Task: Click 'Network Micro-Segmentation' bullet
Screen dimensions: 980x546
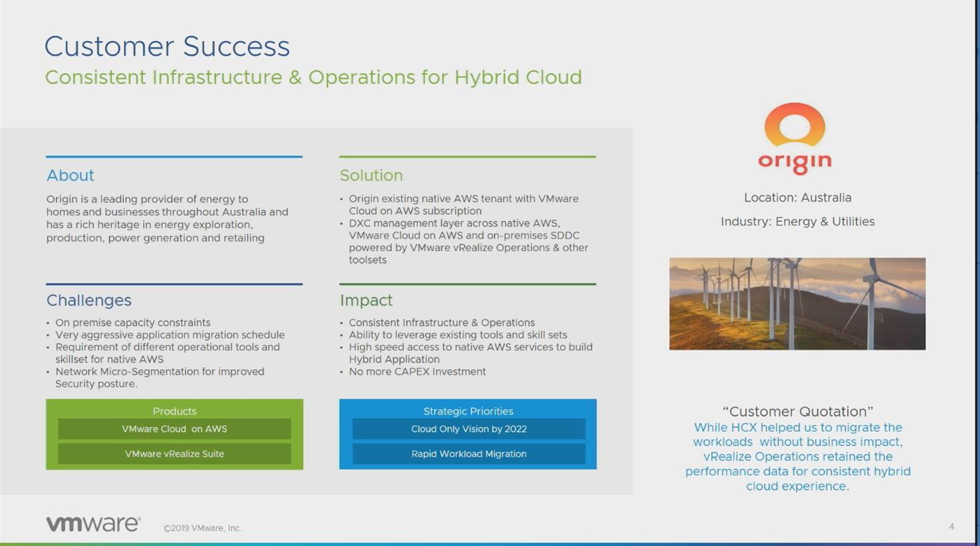Action: pyautogui.click(x=159, y=378)
